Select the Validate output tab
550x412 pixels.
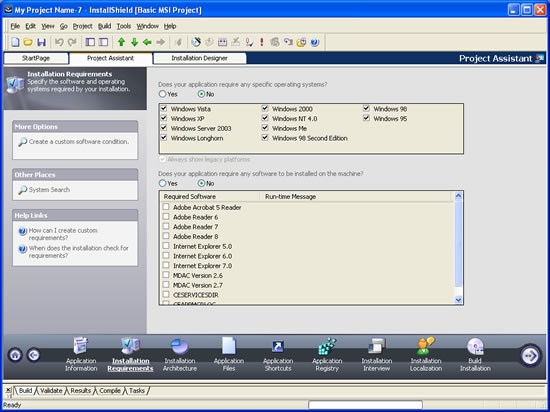51,391
